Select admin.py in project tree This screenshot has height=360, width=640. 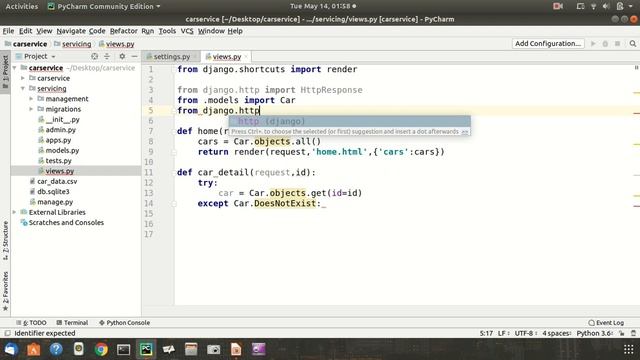[60, 130]
